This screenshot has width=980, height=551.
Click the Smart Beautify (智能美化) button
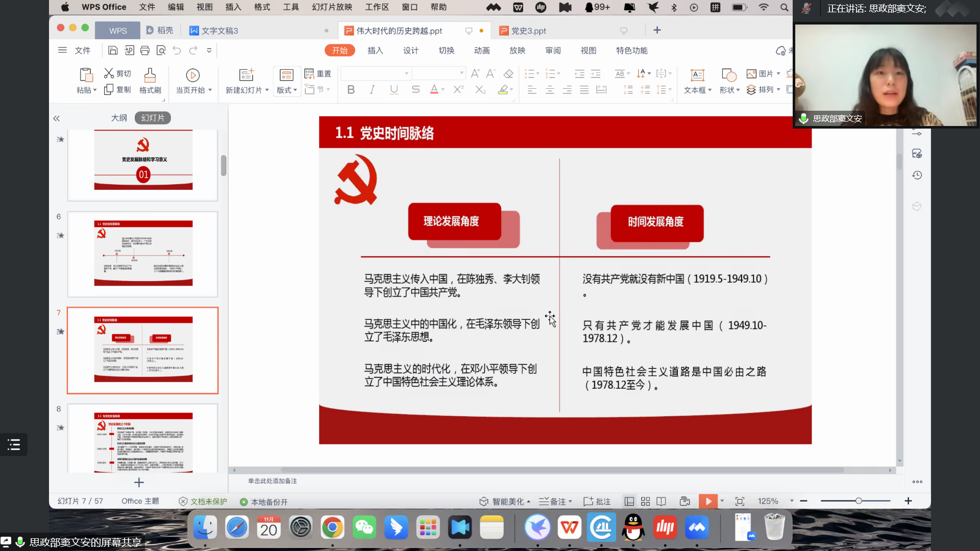coord(505,502)
